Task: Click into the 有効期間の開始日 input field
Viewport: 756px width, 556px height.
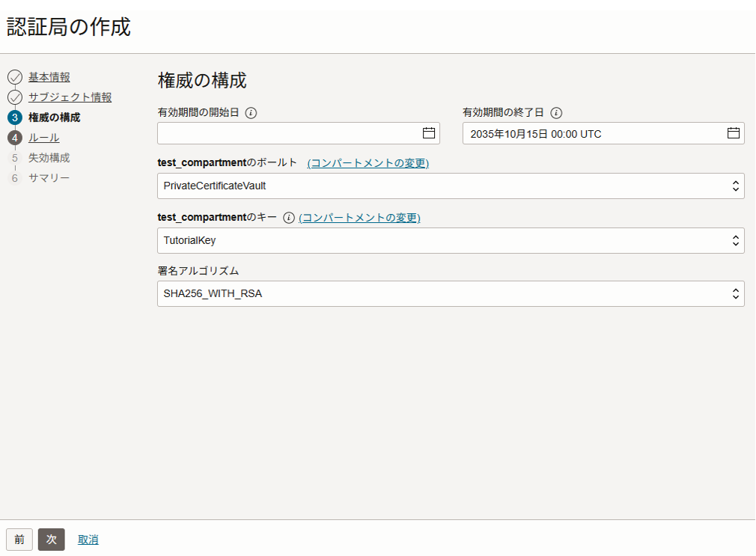Action: pos(288,133)
